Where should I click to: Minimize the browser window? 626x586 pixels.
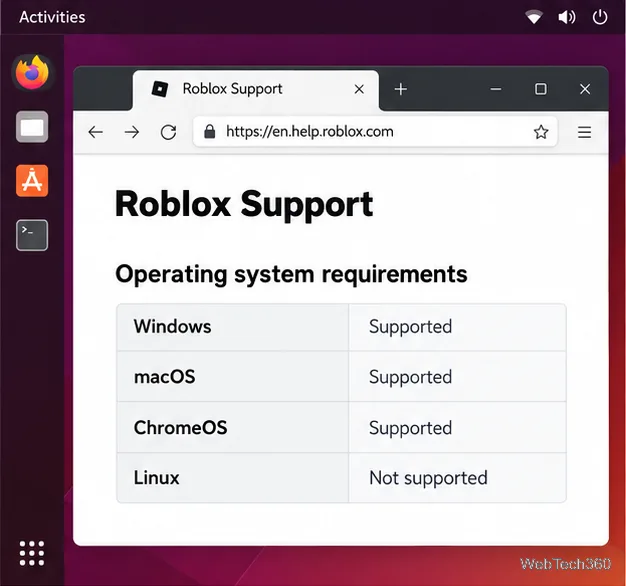click(x=496, y=89)
